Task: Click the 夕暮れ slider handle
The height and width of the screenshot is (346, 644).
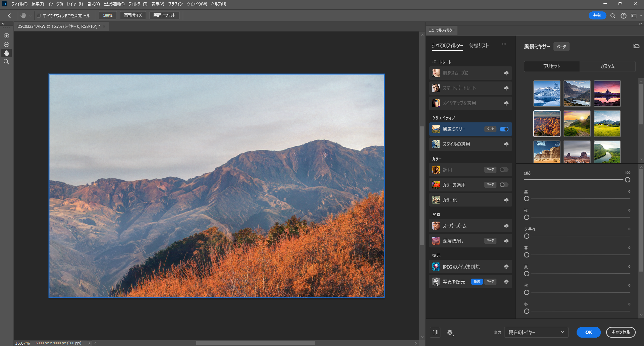Action: tap(527, 236)
